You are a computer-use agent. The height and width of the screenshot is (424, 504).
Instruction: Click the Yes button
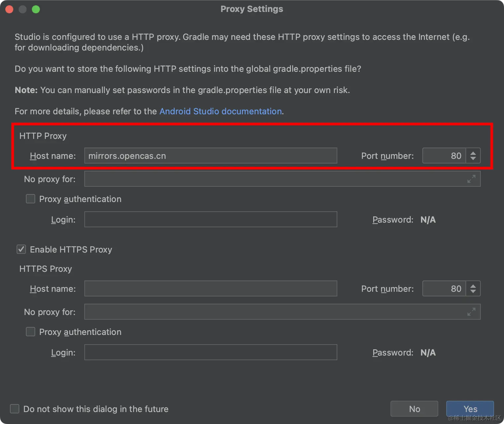pos(470,409)
